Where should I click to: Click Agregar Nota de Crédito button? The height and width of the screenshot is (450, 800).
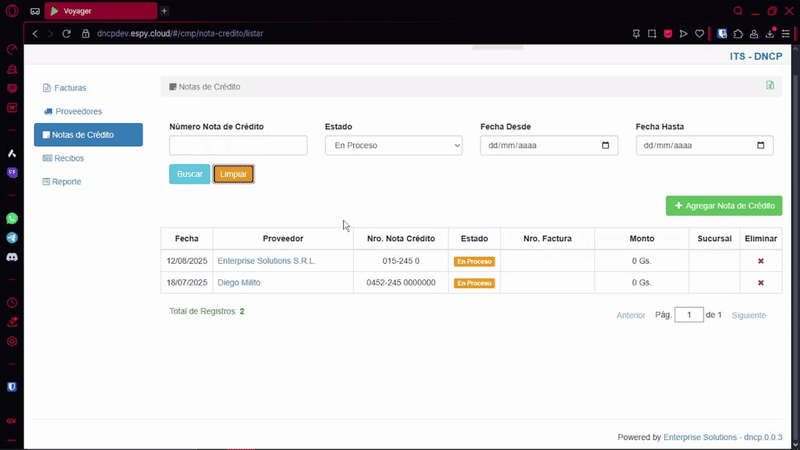724,206
